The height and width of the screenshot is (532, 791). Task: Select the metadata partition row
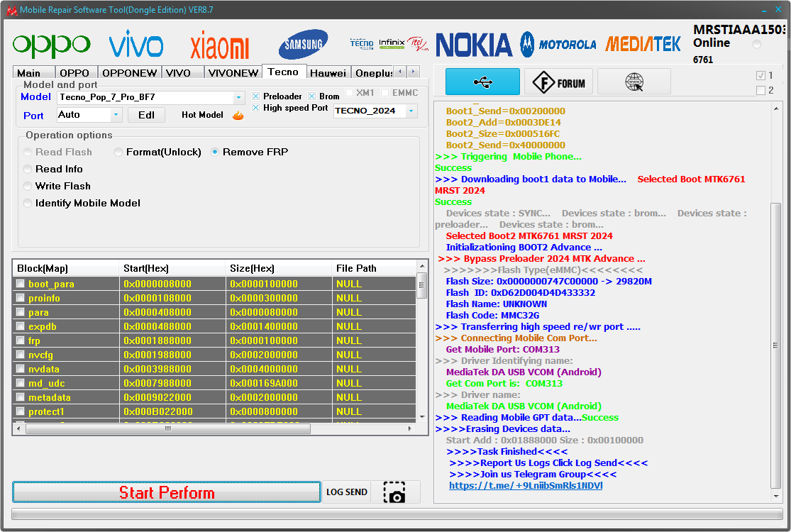tap(215, 397)
